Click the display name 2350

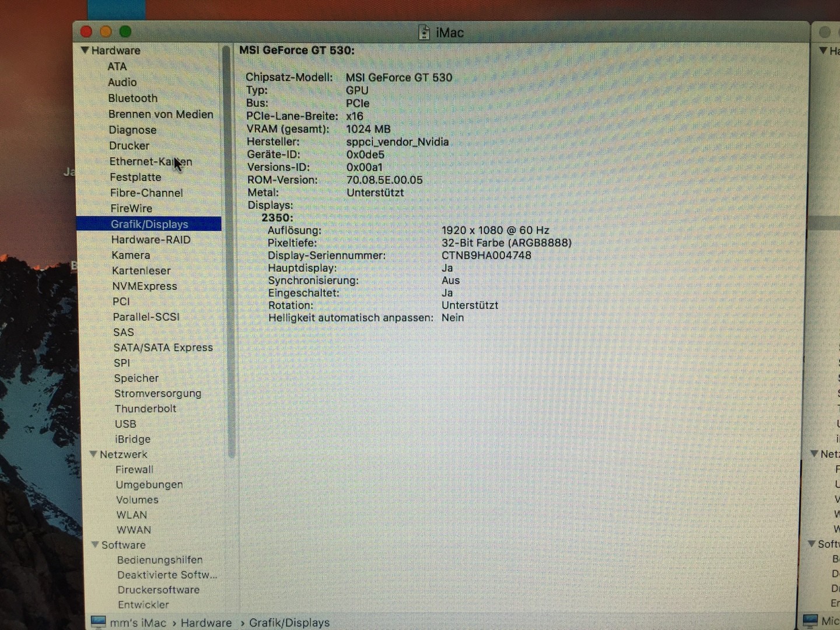click(x=277, y=218)
